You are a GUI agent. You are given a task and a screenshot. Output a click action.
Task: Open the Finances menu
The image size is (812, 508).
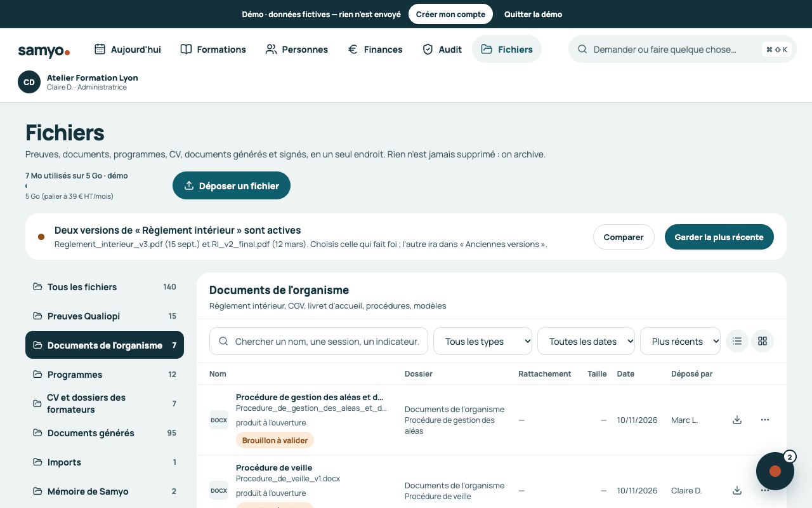coord(375,49)
